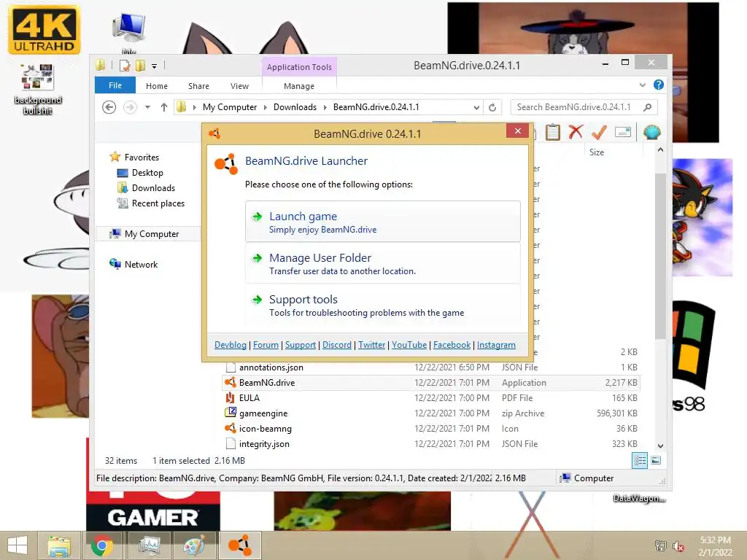Open the Facebook link

click(x=452, y=345)
